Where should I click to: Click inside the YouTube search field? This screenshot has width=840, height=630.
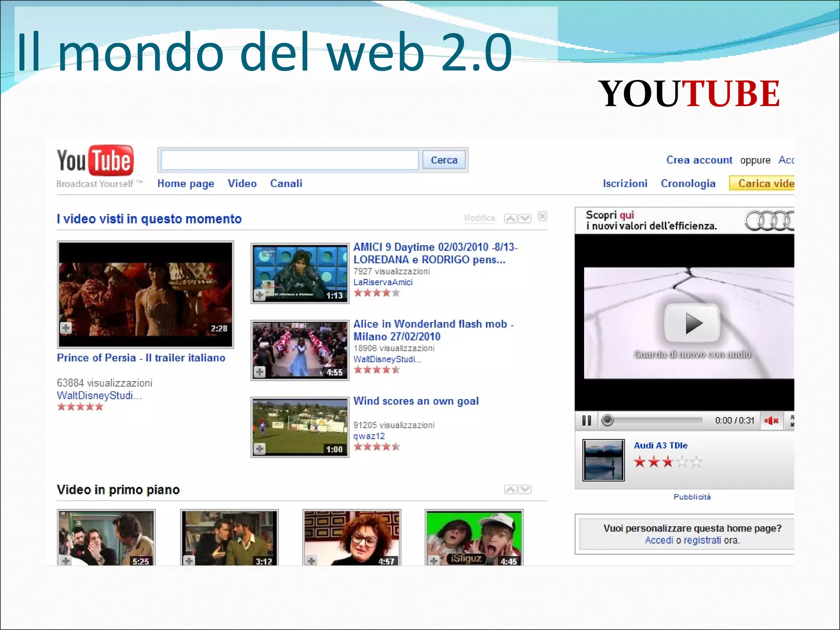coord(290,160)
